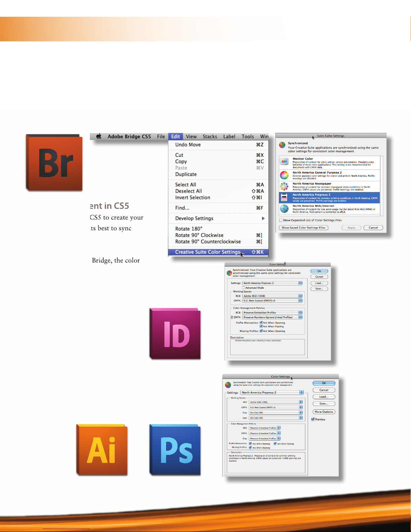Screen dimensions: 411x532
Task: Click the More Options button
Action: pos(324,412)
